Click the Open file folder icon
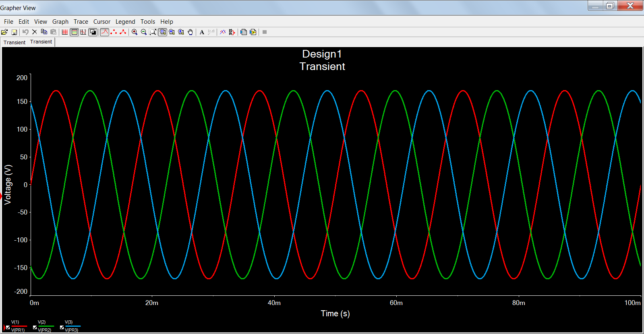Screen dimensions: 644x334 click(4, 32)
